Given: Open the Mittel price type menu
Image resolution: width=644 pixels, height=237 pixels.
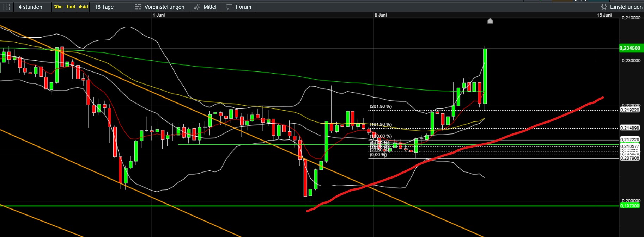Looking at the screenshot, I should click(x=205, y=7).
